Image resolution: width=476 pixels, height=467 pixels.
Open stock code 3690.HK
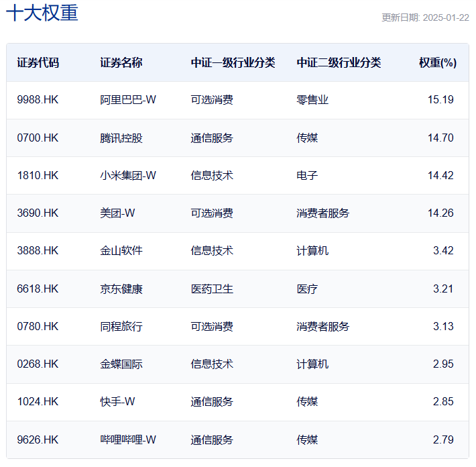coord(38,213)
